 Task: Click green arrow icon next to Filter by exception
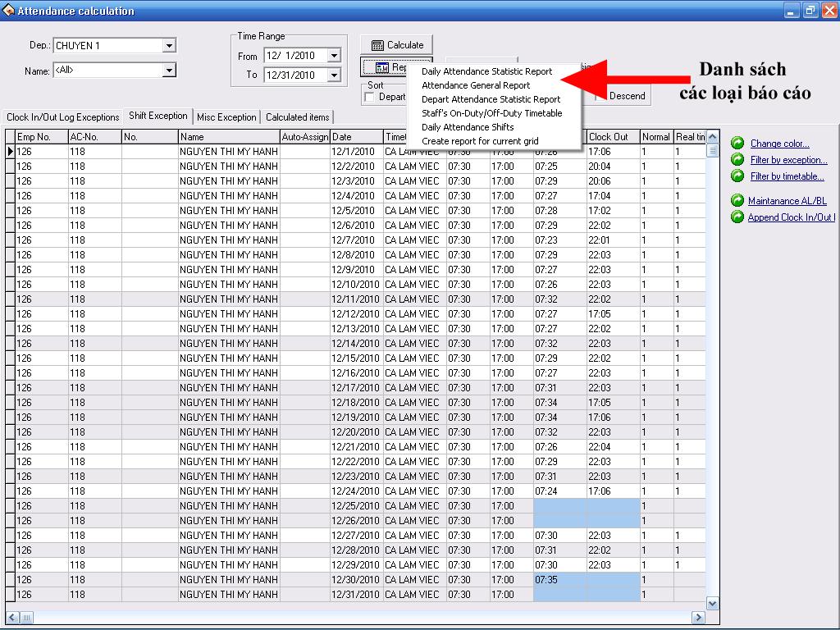pyautogui.click(x=737, y=160)
